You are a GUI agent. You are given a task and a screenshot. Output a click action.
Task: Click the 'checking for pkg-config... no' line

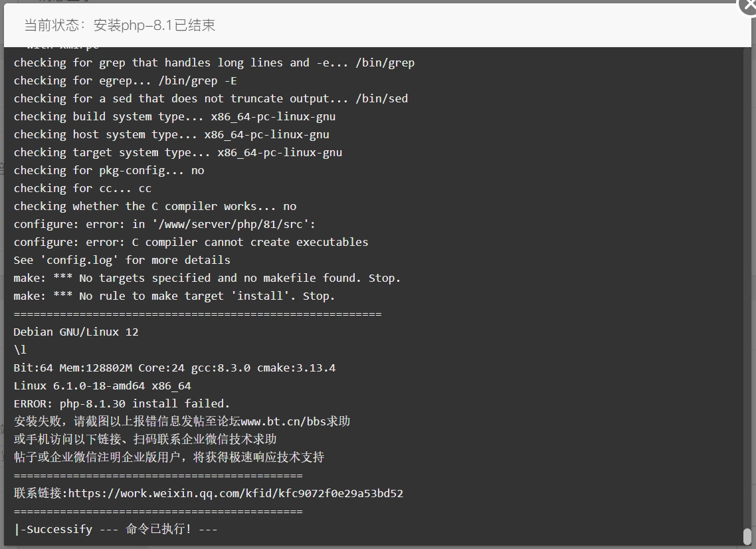[x=109, y=171]
